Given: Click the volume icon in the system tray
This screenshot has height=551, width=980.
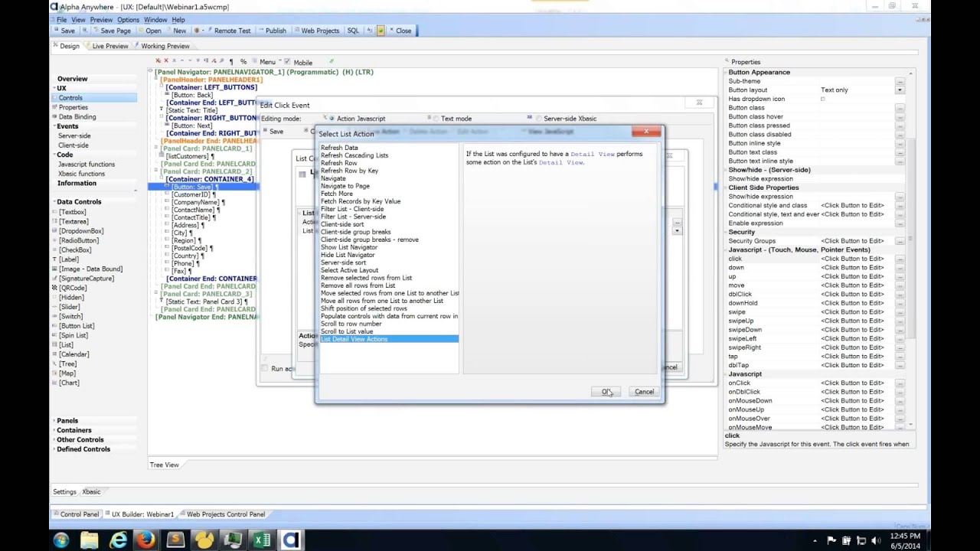Looking at the screenshot, I should [x=875, y=541].
